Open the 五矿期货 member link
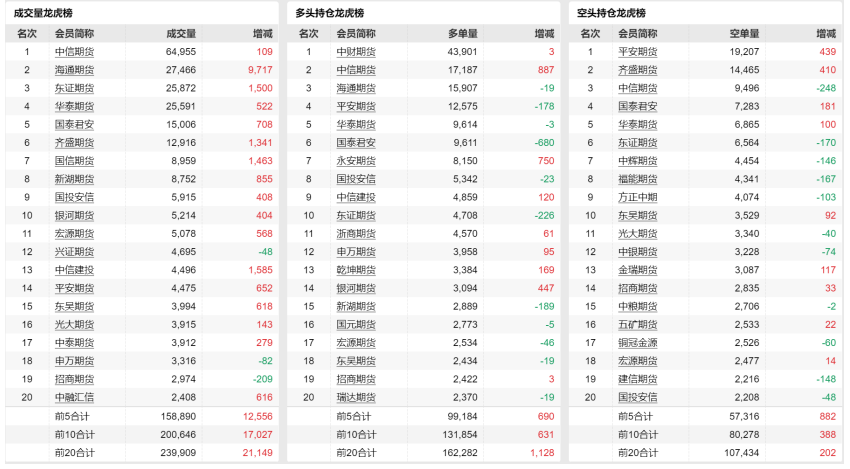850x469 pixels. pos(638,325)
